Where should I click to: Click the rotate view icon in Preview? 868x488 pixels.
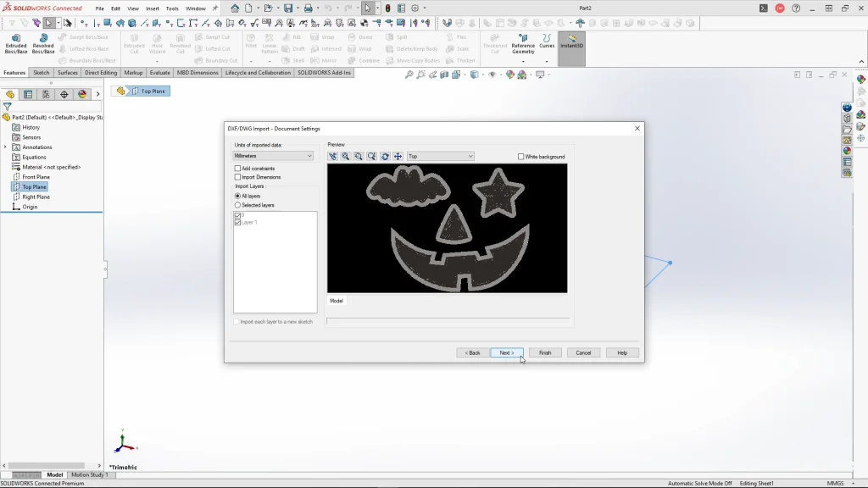pyautogui.click(x=385, y=157)
